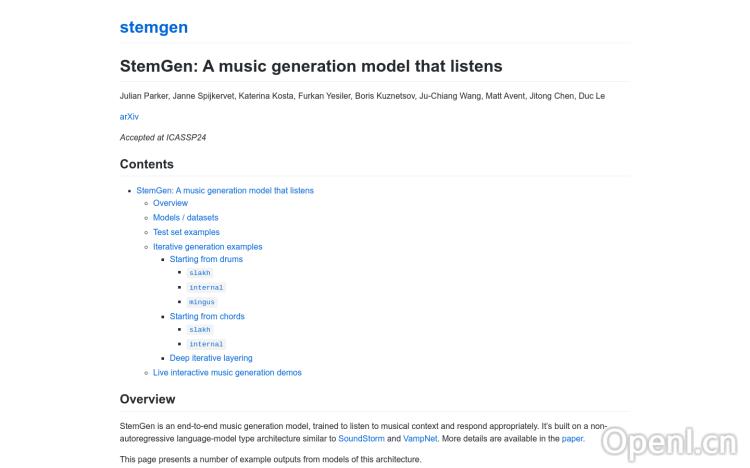Jump to the Overview section link
The height and width of the screenshot is (468, 750).
pyautogui.click(x=170, y=203)
